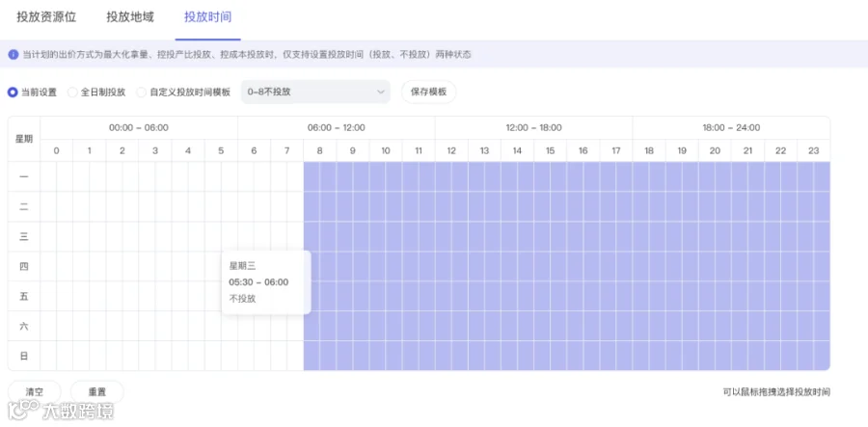The image size is (868, 427).
Task: Toggle Monday 08:00 purple time cell
Action: [x=312, y=176]
